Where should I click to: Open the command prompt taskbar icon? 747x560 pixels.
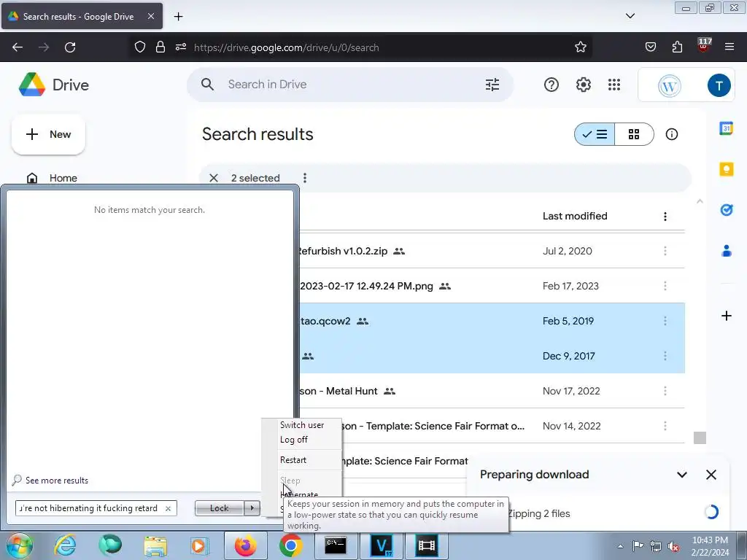336,545
